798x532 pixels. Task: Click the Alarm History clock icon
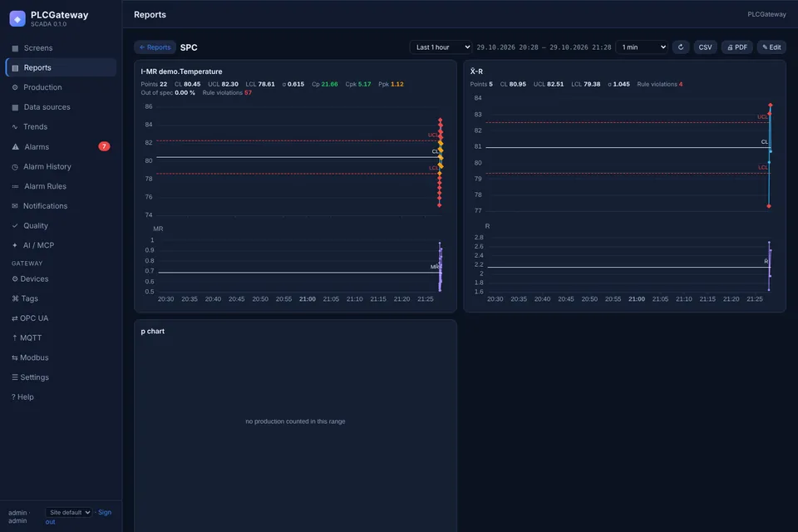(15, 166)
